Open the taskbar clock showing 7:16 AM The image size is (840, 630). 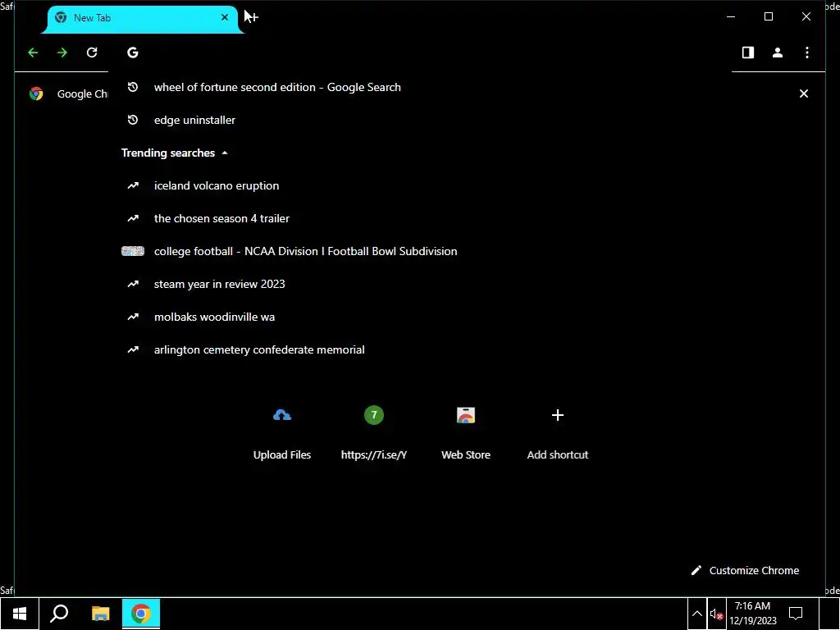753,614
